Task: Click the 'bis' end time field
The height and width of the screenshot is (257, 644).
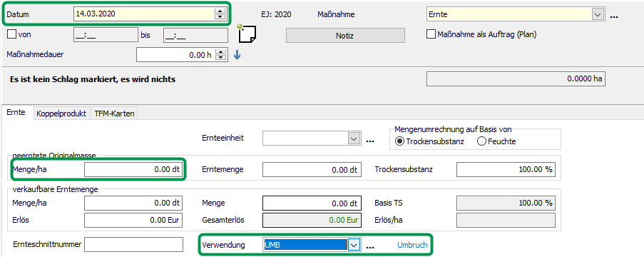Action: coord(195,36)
